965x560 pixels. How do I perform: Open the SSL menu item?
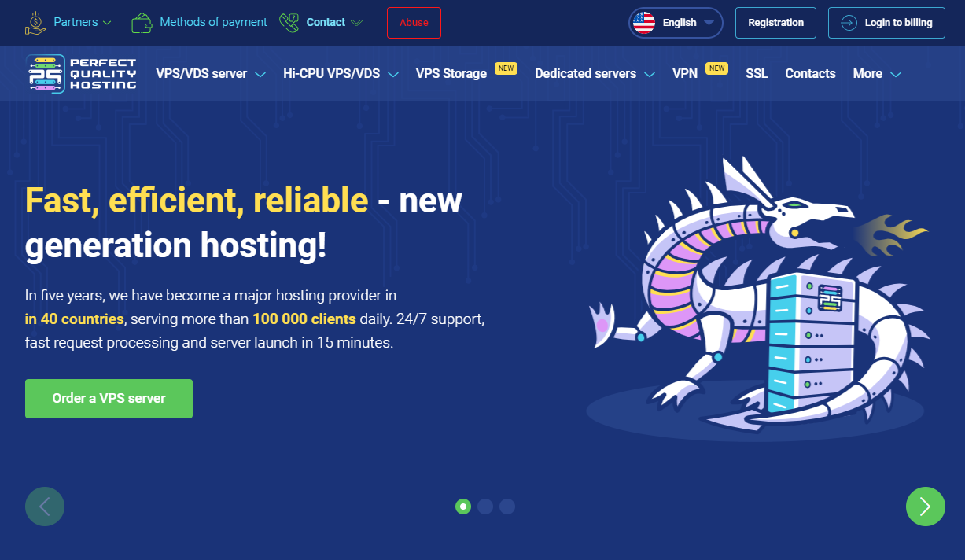[x=757, y=74]
